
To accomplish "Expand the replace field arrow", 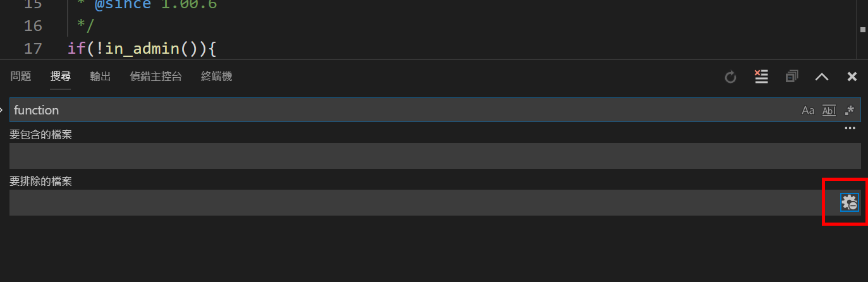I will (x=2, y=110).
